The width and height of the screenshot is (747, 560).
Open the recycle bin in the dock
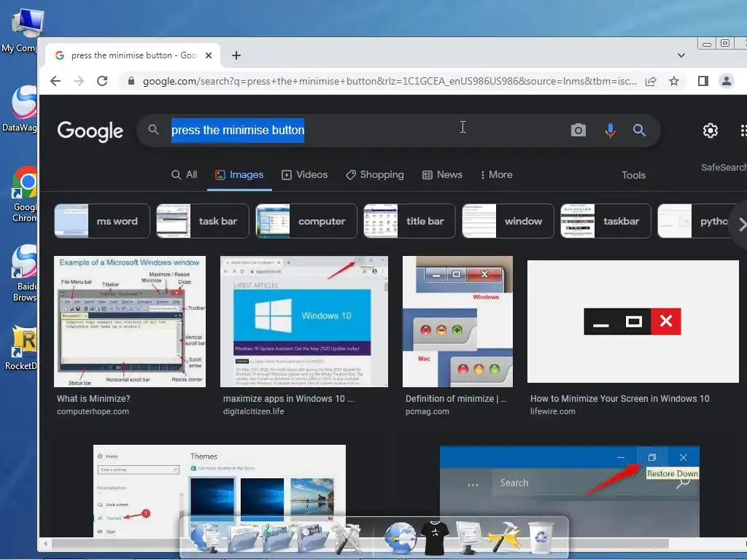(x=541, y=537)
